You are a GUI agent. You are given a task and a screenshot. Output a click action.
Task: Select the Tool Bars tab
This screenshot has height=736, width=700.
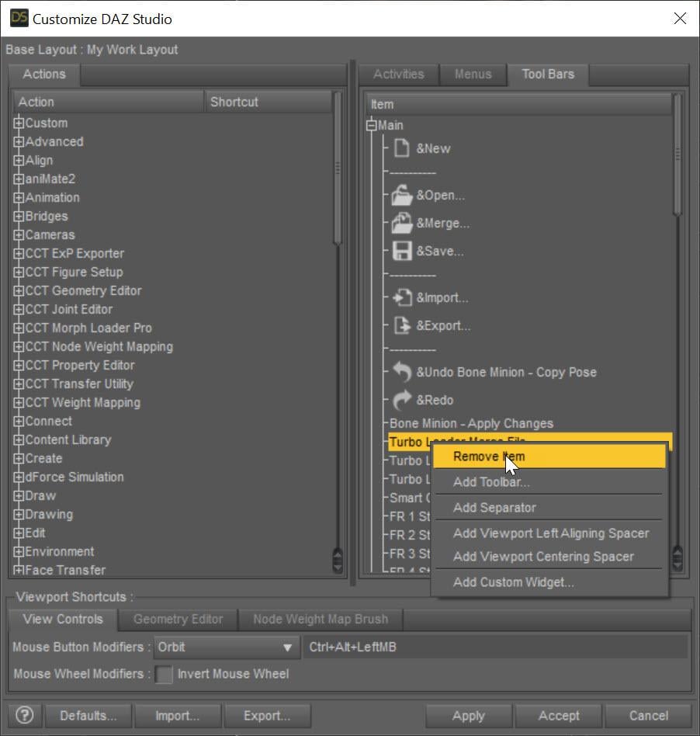pyautogui.click(x=548, y=75)
